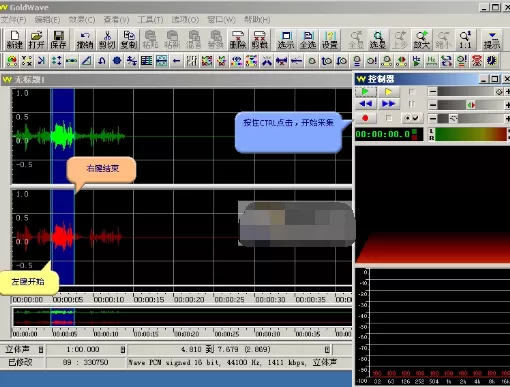Click the 全显 (Zoom all) button
The image size is (510, 387).
pyautogui.click(x=356, y=40)
